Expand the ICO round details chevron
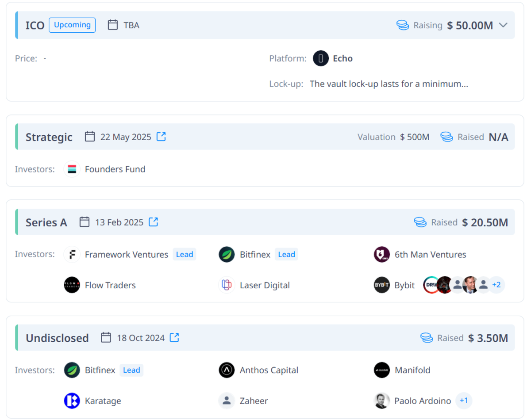Image resolution: width=531 pixels, height=420 pixels. (503, 25)
